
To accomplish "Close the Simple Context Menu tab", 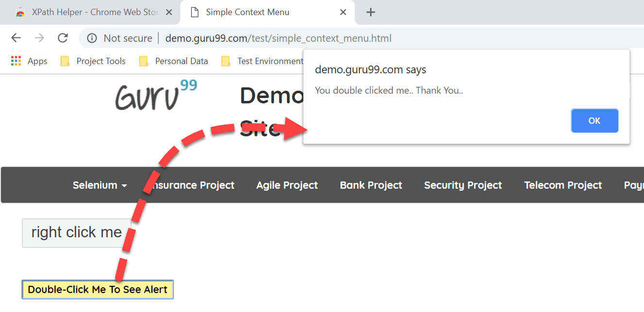I will pos(343,12).
